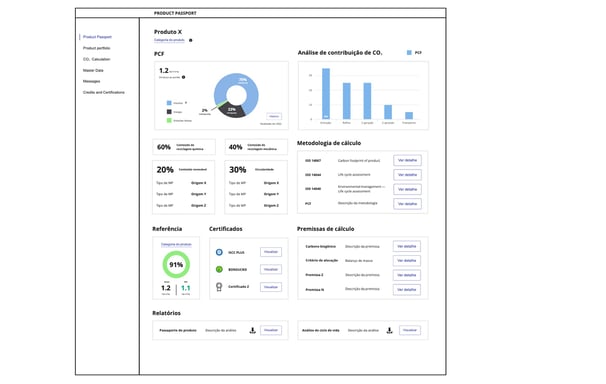
Task: Go to CO₂ Calculation sidebar item
Action: [97, 59]
